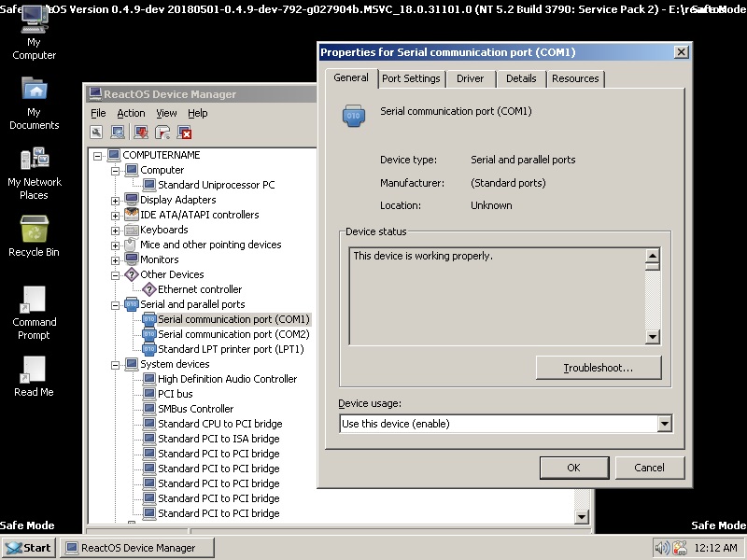Open the Help menu
This screenshot has width=747, height=560.
pos(197,113)
